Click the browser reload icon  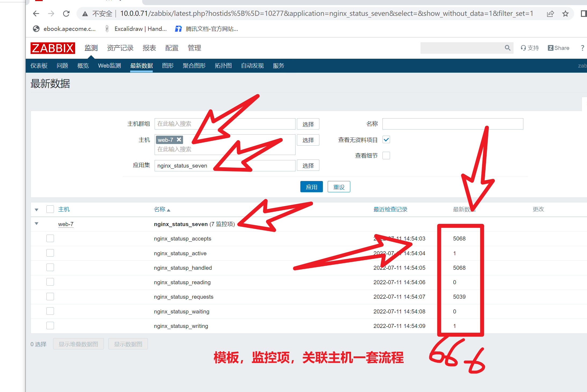click(x=66, y=14)
